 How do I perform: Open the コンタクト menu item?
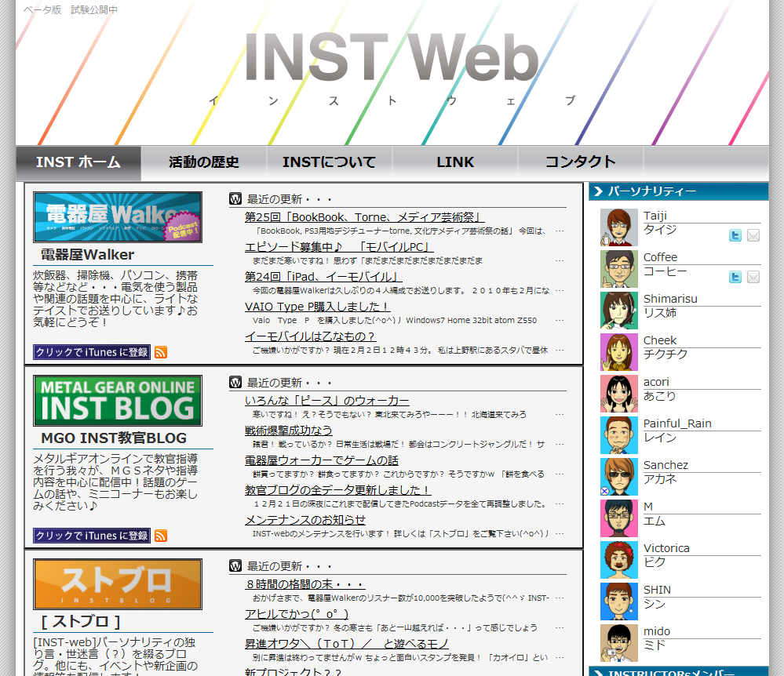(x=581, y=163)
